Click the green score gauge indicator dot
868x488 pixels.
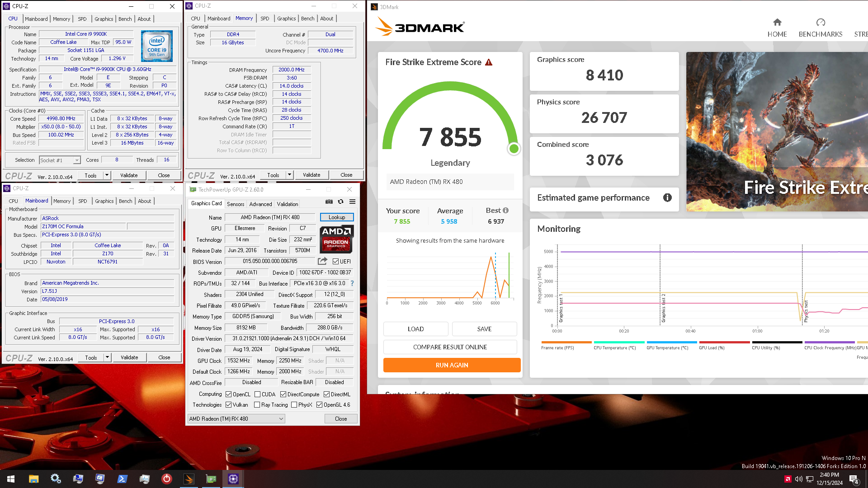tap(514, 149)
